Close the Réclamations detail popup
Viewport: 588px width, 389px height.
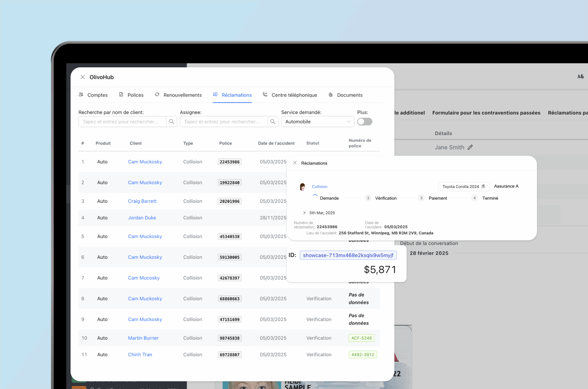(295, 163)
